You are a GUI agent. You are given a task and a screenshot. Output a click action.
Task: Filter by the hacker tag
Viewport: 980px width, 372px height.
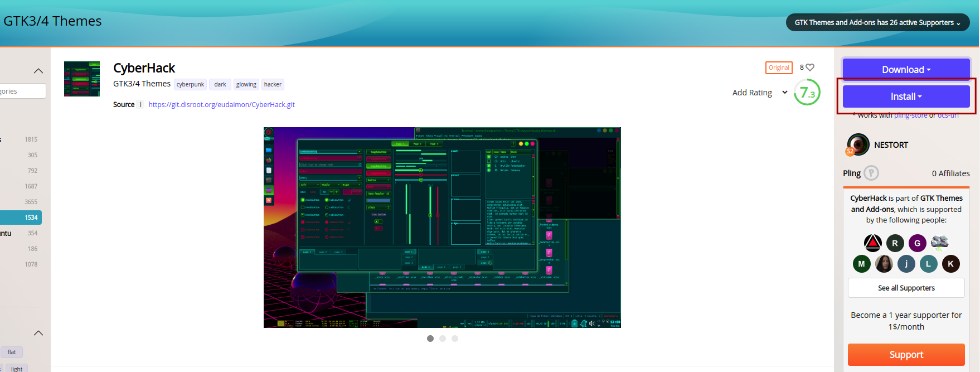click(x=273, y=85)
